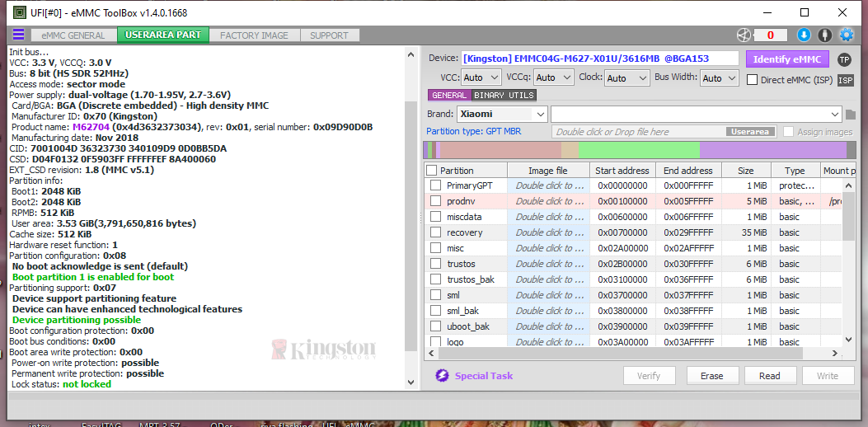Click partition table vertical scroll down arrow
This screenshot has width=868, height=427.
tap(848, 339)
